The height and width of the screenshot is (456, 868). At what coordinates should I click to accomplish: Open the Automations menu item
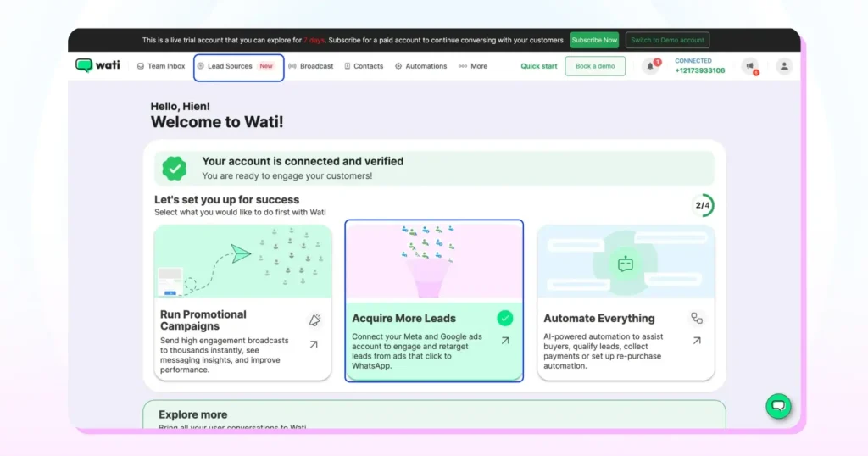420,66
